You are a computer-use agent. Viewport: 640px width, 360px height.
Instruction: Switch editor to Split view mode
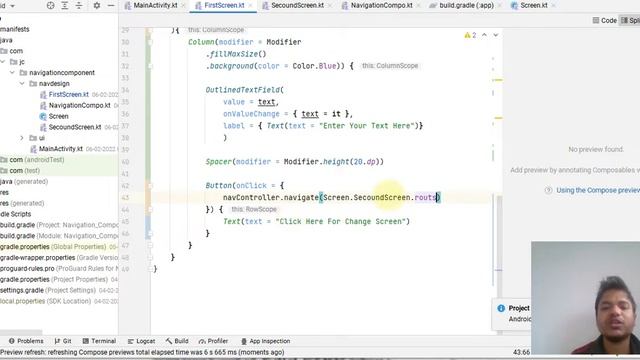(x=630, y=20)
